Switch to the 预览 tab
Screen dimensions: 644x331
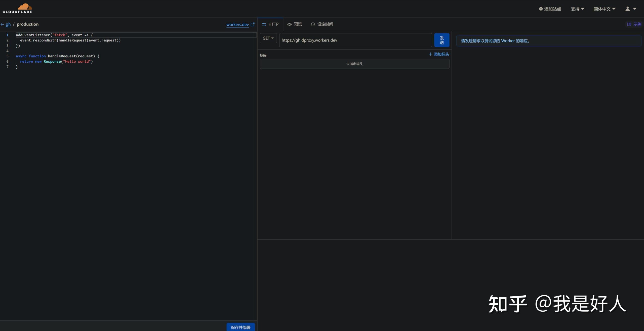tap(295, 24)
